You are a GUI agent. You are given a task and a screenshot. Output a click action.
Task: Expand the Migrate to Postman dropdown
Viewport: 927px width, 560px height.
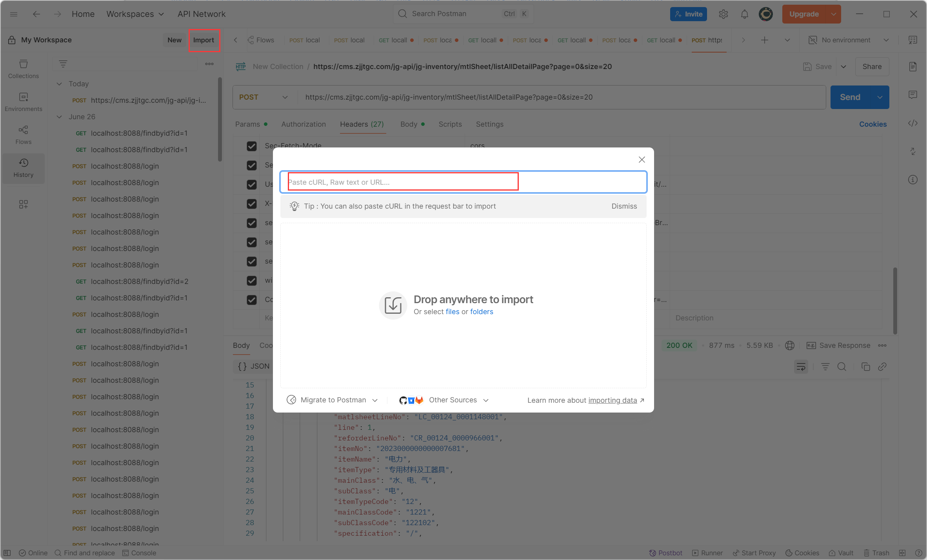click(333, 400)
